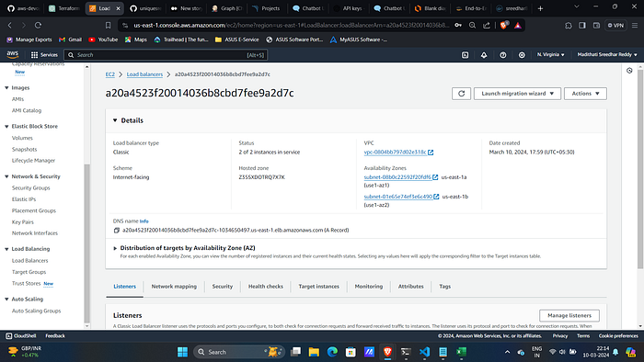Open the Services grid menu
Viewport: 644px width, 362px height.
tap(44, 54)
